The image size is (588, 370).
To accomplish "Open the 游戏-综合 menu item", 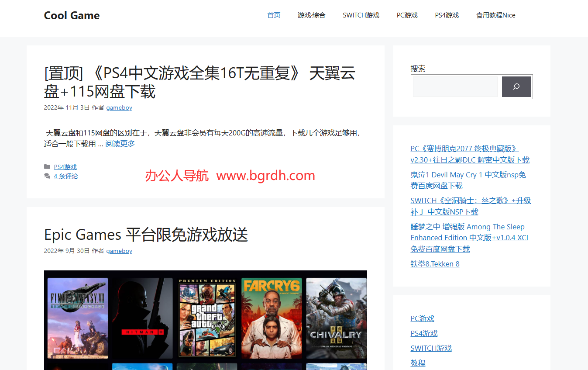I will [x=311, y=15].
